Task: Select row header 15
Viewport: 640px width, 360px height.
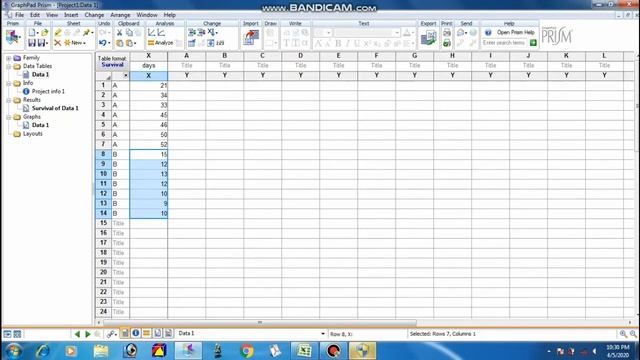Action: pos(103,223)
